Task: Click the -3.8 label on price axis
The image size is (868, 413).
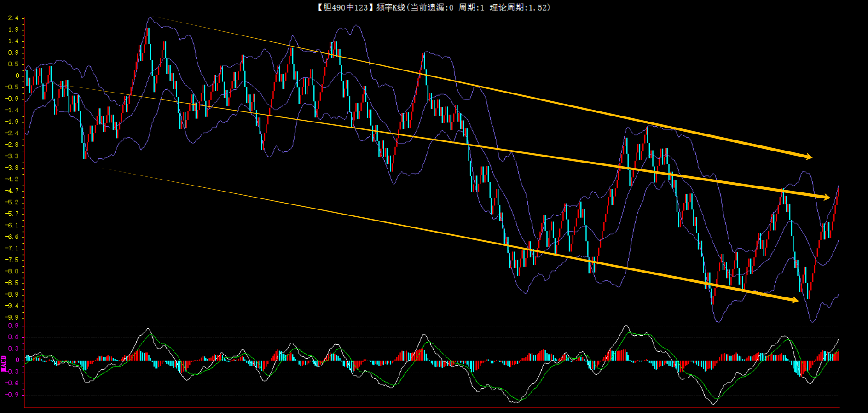Action: pos(12,168)
